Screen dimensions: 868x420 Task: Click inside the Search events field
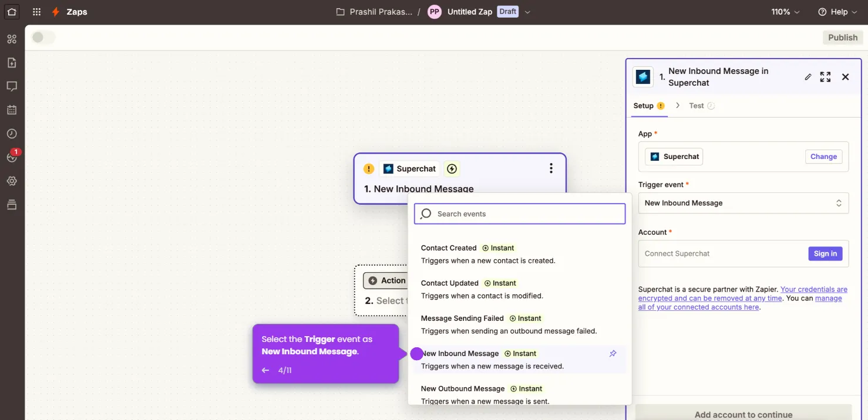(519, 214)
